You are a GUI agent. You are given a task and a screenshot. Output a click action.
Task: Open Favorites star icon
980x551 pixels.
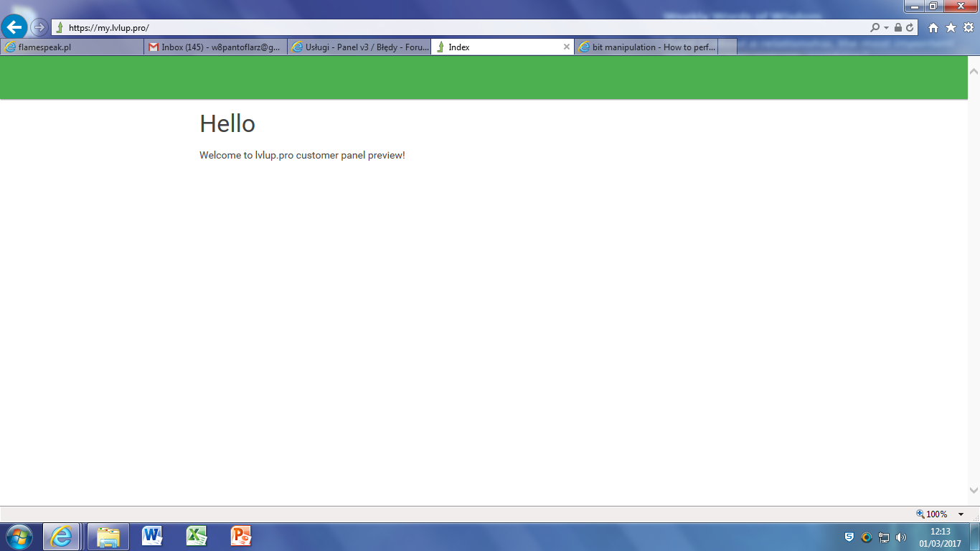(951, 28)
